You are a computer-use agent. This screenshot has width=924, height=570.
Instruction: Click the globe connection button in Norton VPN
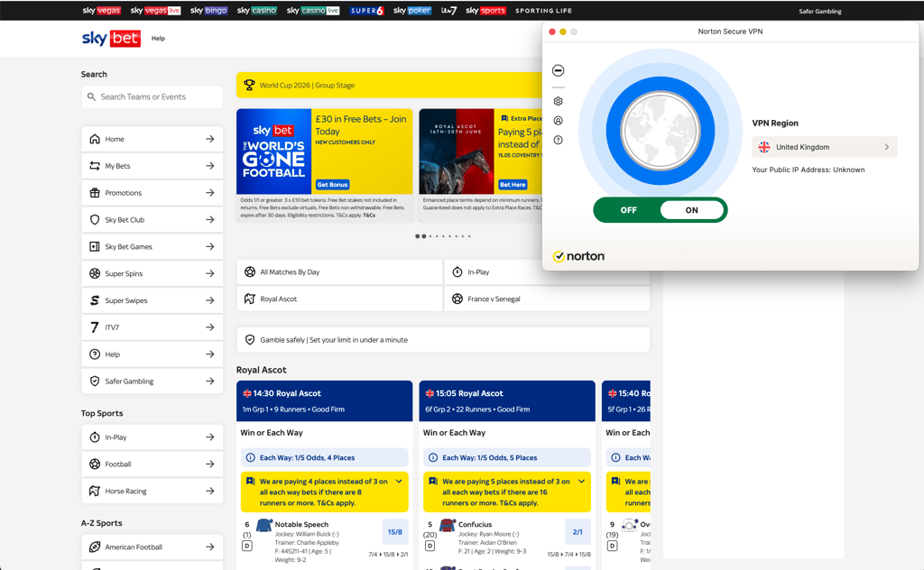coord(660,131)
